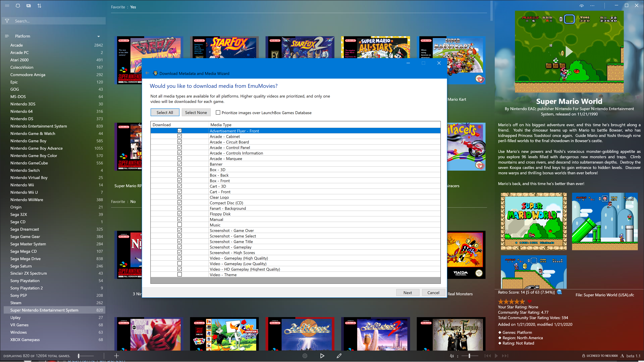Click the play game icon in bottom bar
This screenshot has height=362, width=644.
[322, 356]
